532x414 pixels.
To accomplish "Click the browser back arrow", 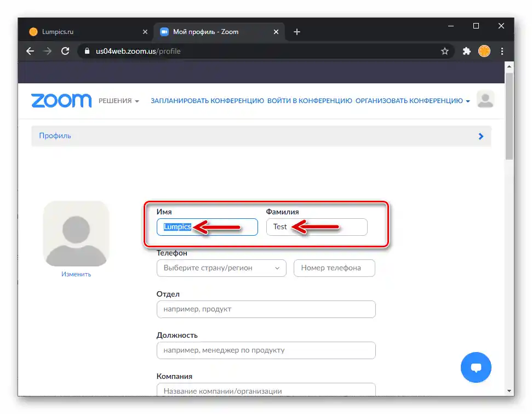I will click(x=30, y=52).
